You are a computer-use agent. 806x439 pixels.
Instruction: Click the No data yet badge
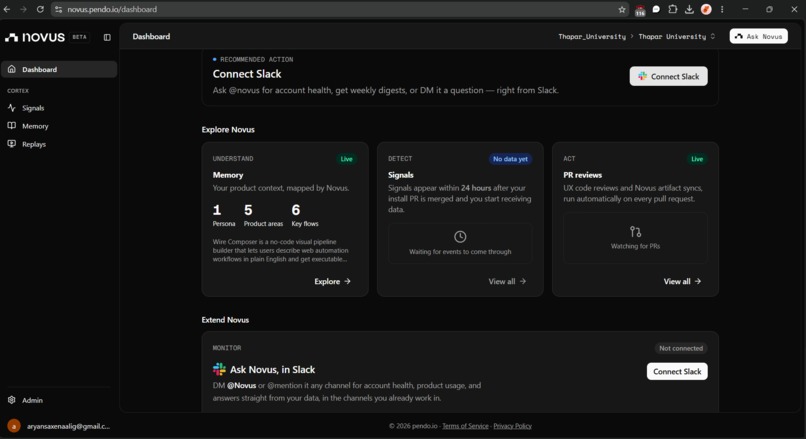(510, 159)
